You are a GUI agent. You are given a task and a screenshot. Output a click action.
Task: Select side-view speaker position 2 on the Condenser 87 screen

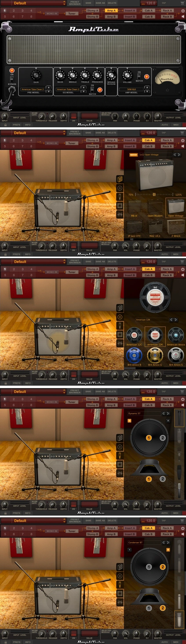(x=163, y=608)
